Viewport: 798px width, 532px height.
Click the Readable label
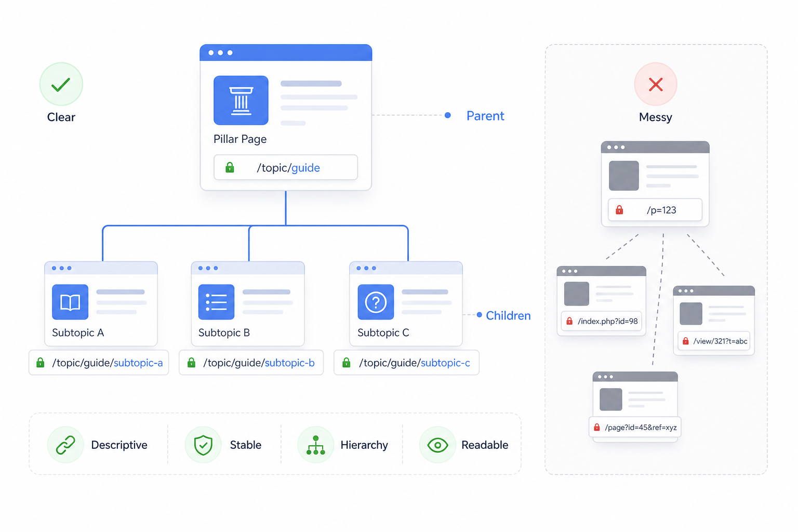click(x=485, y=445)
